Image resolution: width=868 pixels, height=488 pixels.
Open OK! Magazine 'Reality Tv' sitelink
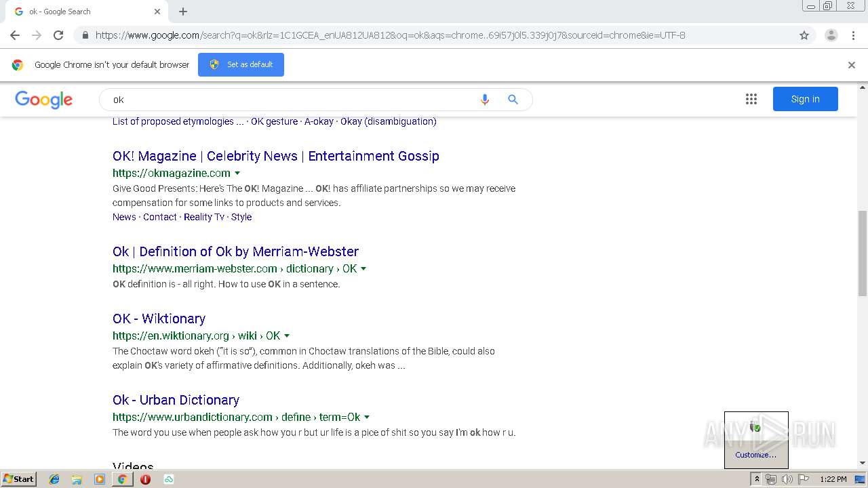tap(204, 217)
